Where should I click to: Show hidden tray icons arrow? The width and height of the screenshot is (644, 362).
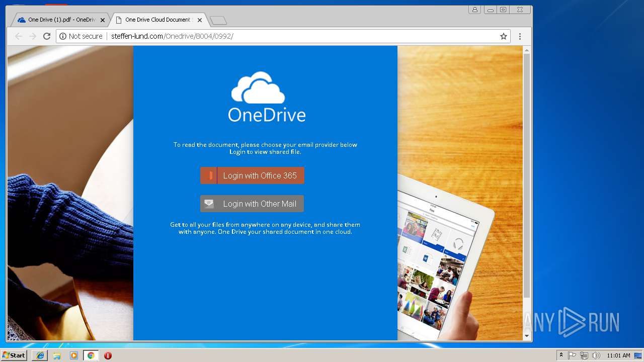coord(561,355)
